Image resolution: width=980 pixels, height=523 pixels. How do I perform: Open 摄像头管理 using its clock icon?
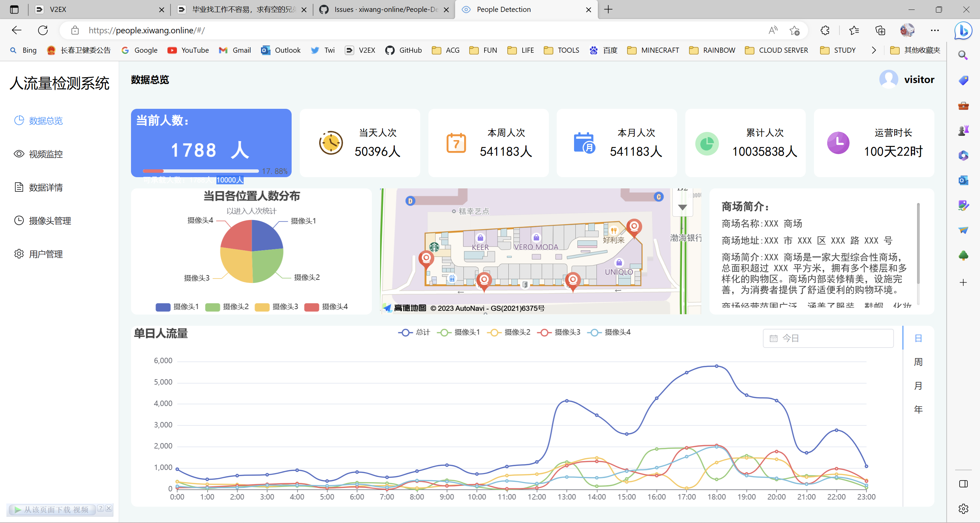pyautogui.click(x=19, y=220)
